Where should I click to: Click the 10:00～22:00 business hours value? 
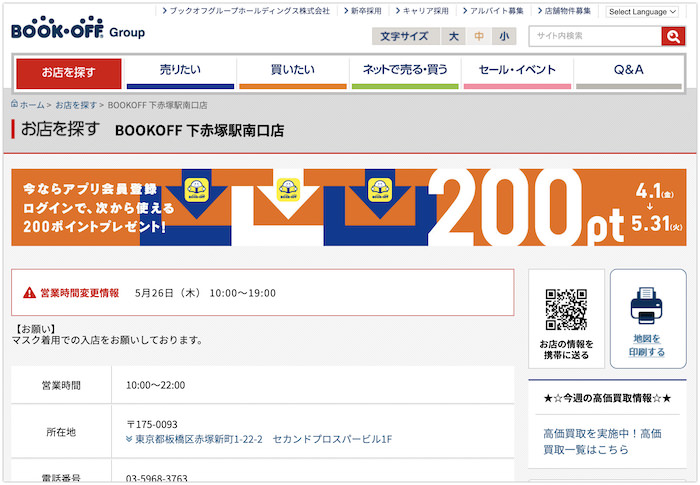[155, 385]
